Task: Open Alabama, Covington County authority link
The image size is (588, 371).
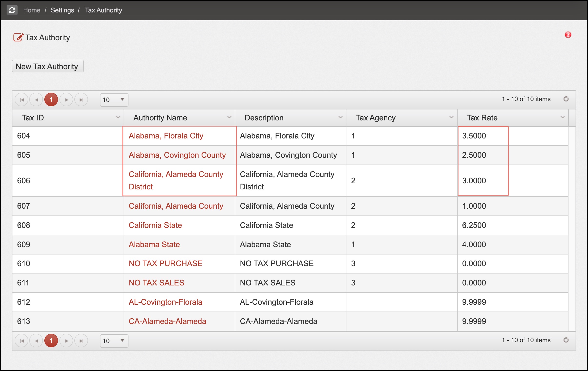Action: [177, 155]
